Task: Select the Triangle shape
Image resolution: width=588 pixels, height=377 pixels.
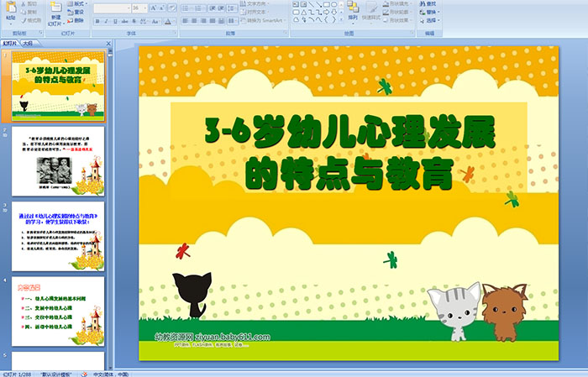Action: coord(303,12)
